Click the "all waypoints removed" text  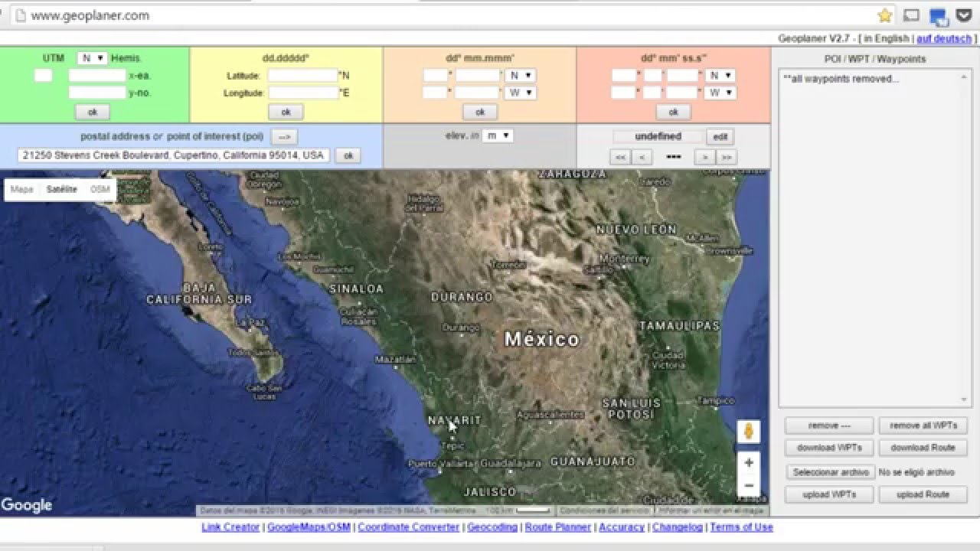841,79
